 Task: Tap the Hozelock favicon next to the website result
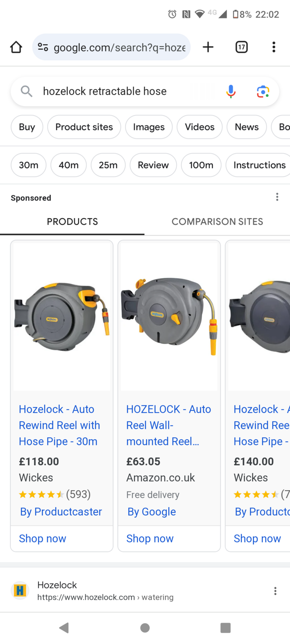click(20, 590)
